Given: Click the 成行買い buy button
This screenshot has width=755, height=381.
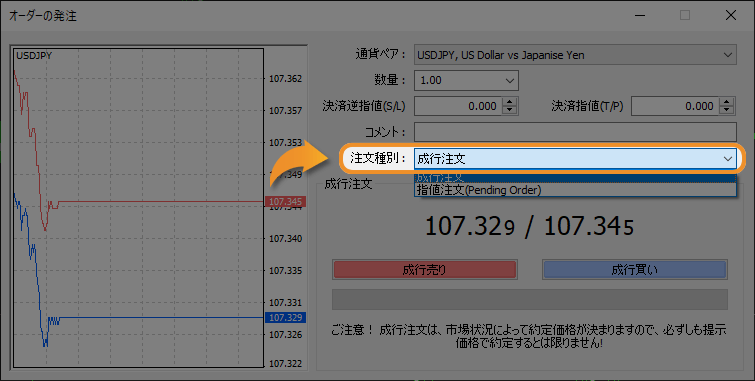Looking at the screenshot, I should click(x=635, y=270).
